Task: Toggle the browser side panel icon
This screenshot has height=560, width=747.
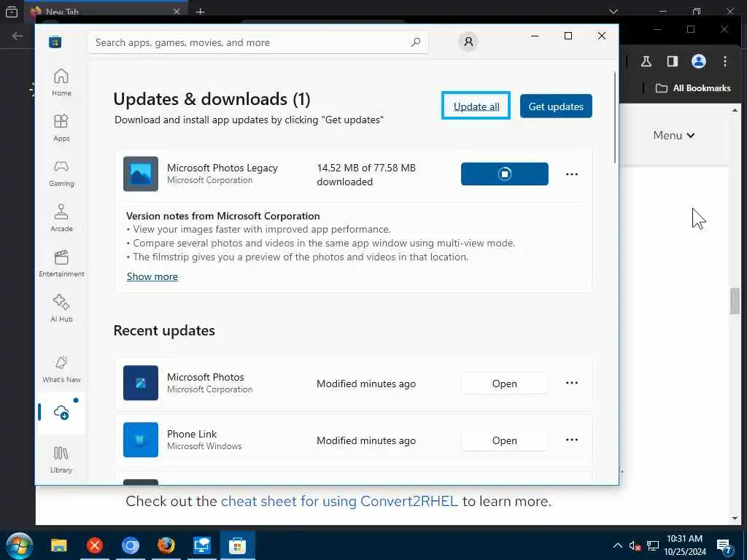Action: pyautogui.click(x=672, y=61)
